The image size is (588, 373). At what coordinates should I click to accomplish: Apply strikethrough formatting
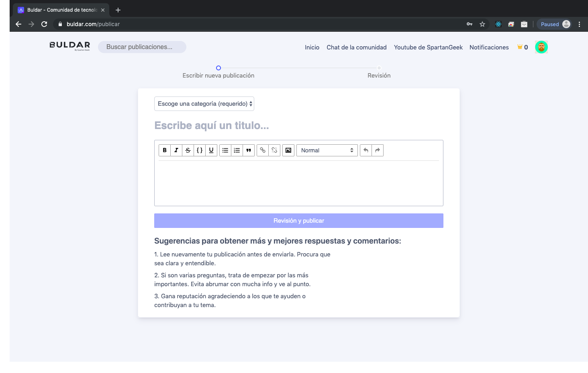(188, 150)
